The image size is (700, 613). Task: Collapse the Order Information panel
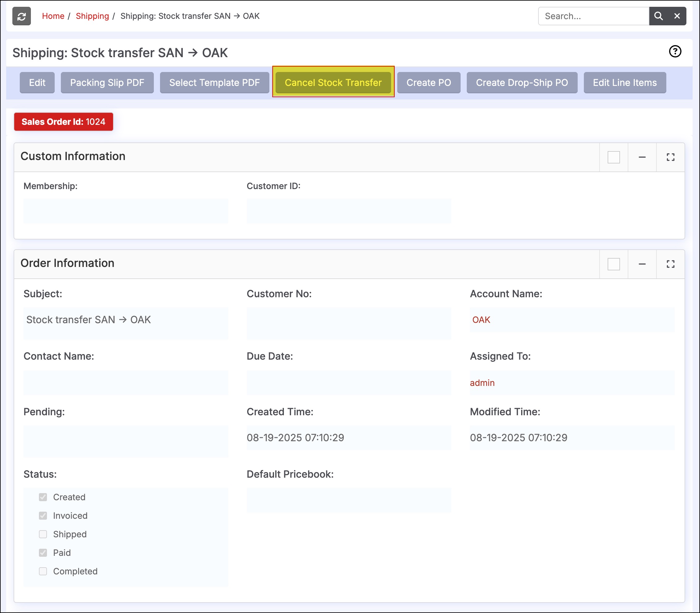[642, 264]
